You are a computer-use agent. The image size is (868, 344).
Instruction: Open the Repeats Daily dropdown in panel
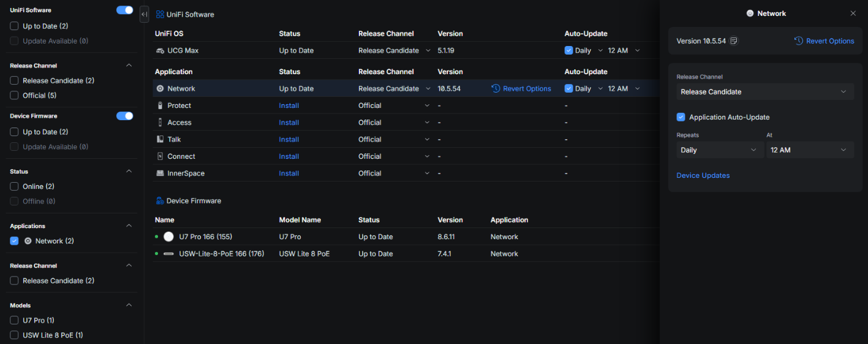pyautogui.click(x=720, y=150)
